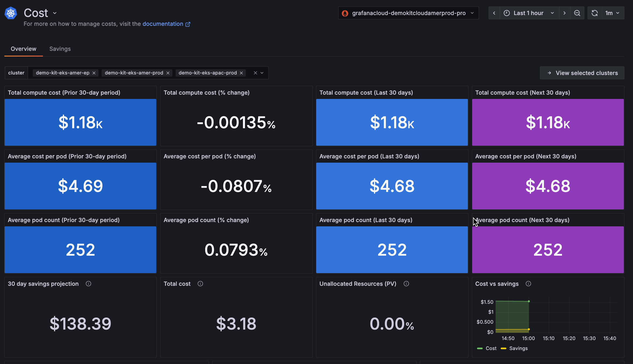Screen dimensions: 633x364
Task: Open the Unallocated Resources info tooltip
Action: click(406, 284)
